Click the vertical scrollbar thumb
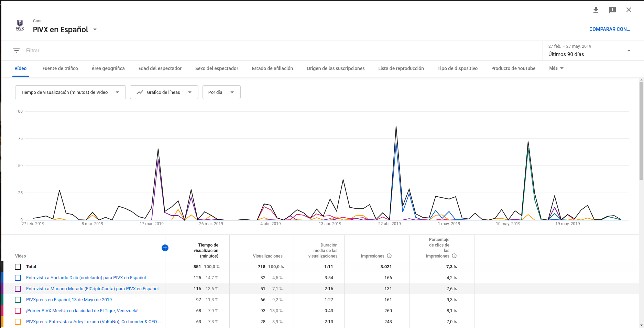The image size is (644, 328). tap(641, 131)
